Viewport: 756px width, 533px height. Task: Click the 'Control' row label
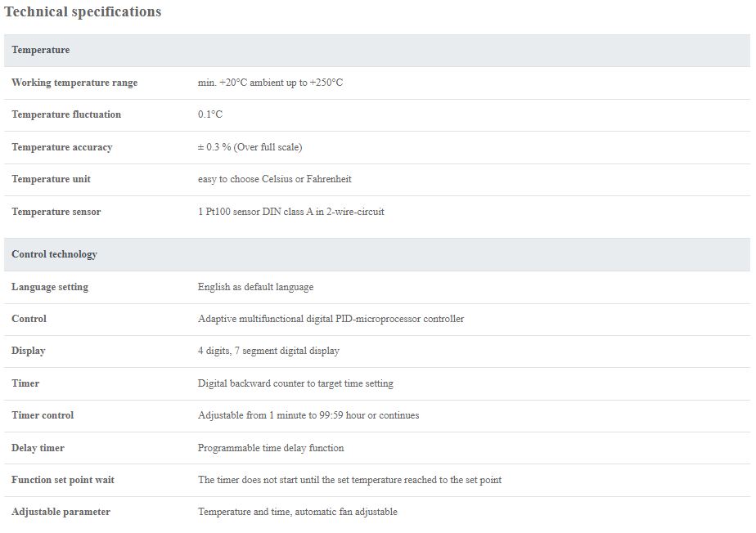pos(29,319)
